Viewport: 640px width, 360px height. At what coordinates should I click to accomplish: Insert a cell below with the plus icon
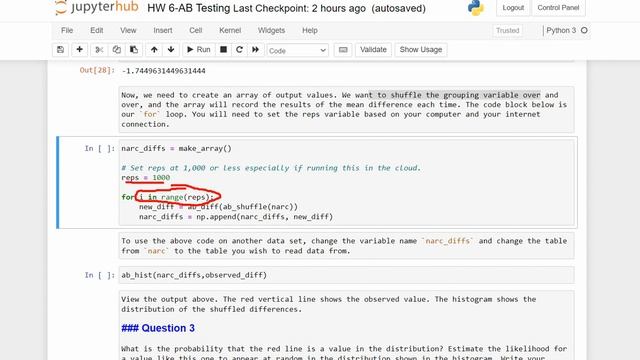[x=80, y=50]
